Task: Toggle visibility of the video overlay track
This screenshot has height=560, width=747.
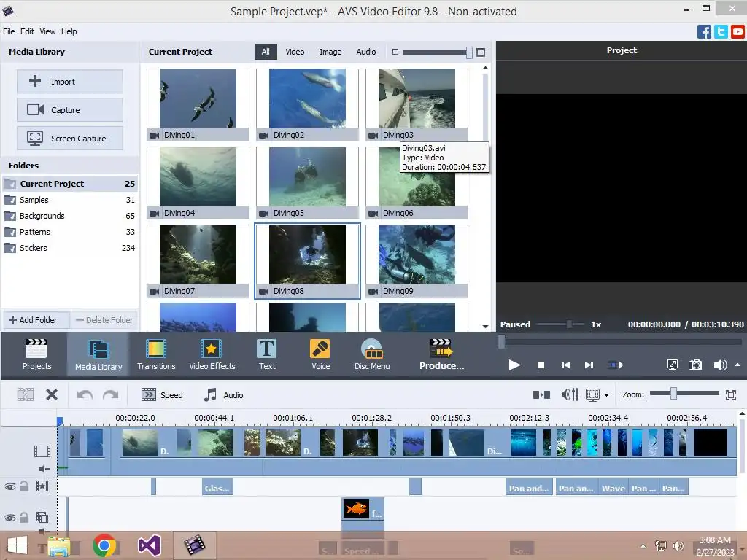Action: [x=10, y=518]
